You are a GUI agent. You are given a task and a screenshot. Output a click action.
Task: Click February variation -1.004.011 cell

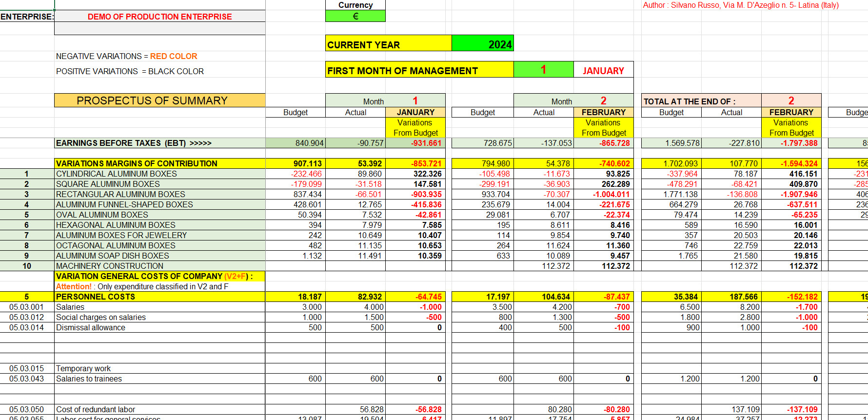point(604,194)
